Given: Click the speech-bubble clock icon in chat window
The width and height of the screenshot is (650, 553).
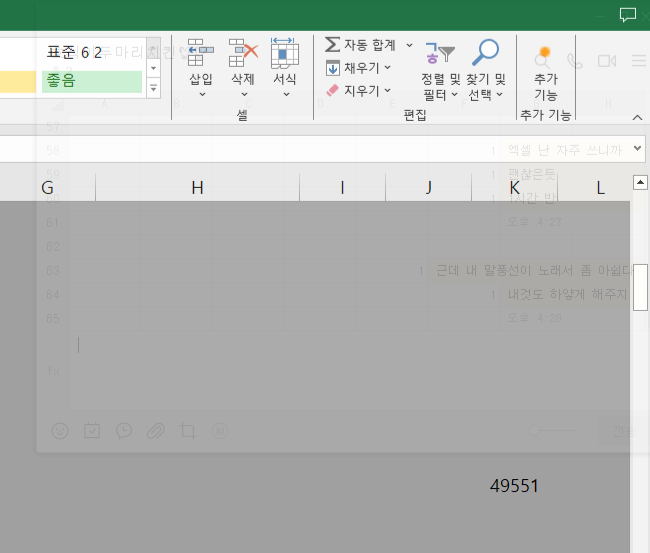Looking at the screenshot, I should click(x=124, y=431).
